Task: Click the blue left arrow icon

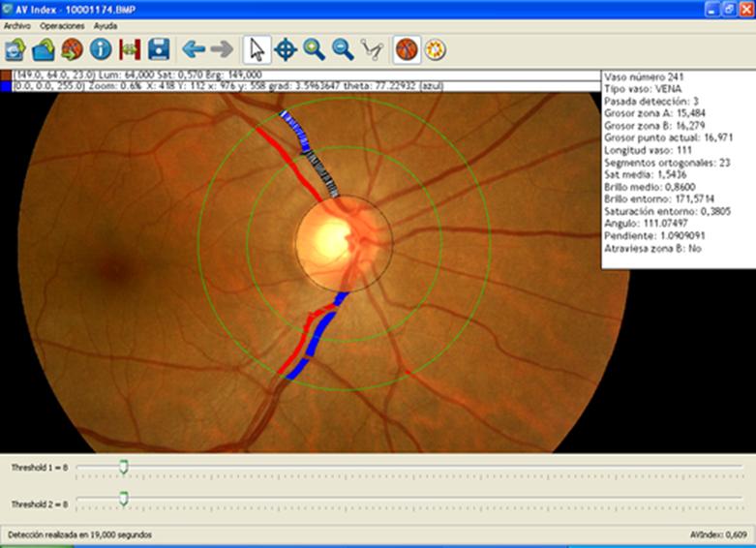Action: tap(194, 48)
